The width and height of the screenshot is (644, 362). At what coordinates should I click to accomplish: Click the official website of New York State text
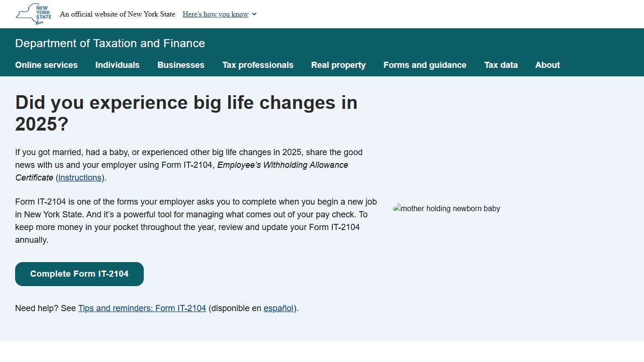click(117, 14)
